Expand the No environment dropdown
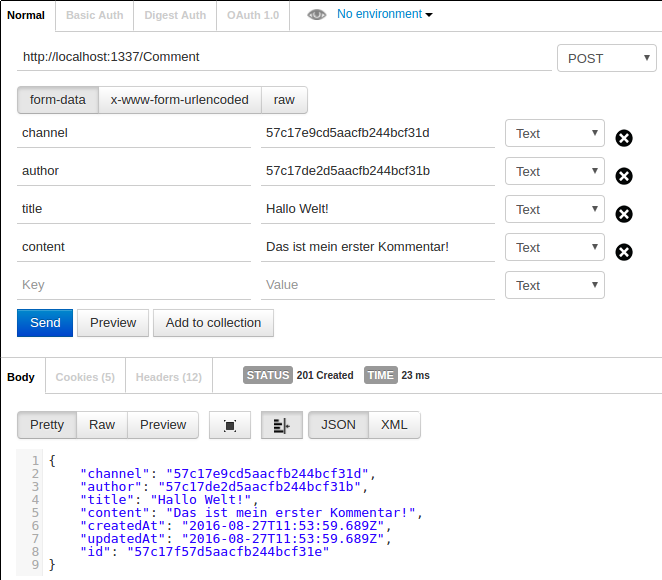Screen dimensions: 662x580 tap(385, 15)
